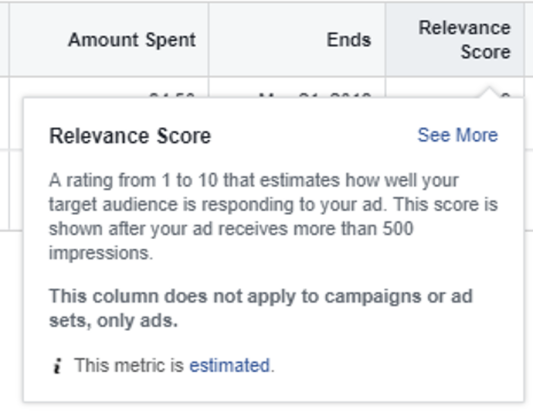Image resolution: width=533 pixels, height=420 pixels.
Task: Select the first-row Relevance Score value cell
Action: tap(455, 88)
